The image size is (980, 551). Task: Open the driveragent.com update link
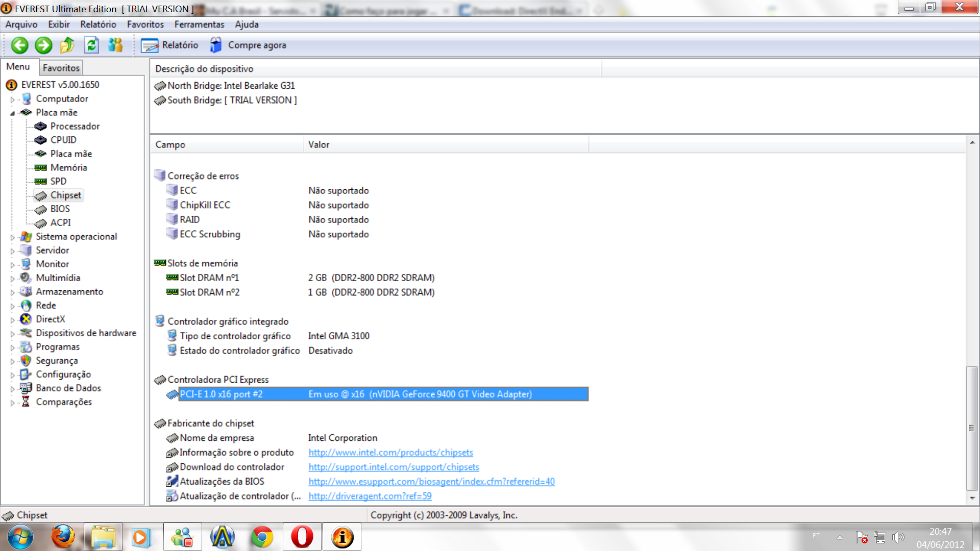point(370,496)
